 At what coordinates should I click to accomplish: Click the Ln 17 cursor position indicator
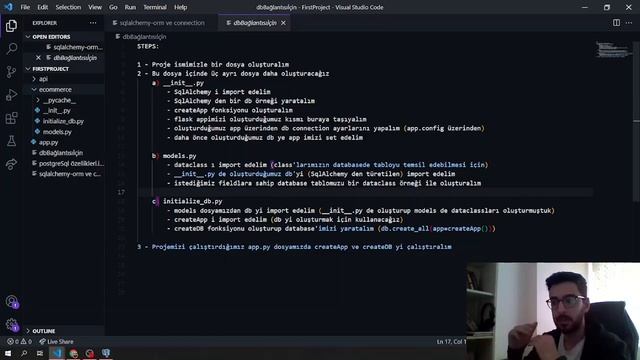click(451, 341)
